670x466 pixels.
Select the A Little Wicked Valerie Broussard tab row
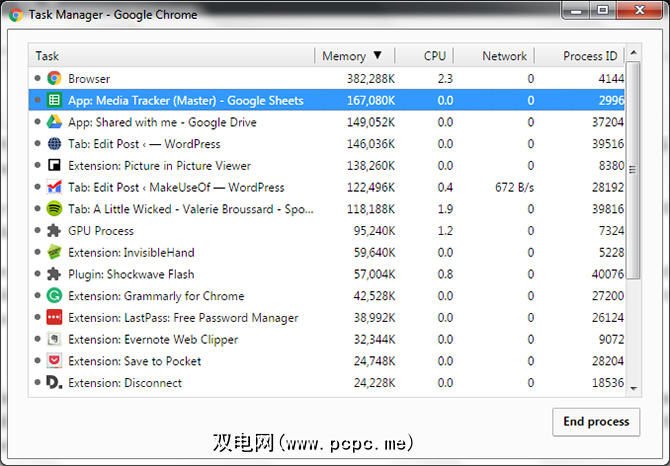coord(327,209)
